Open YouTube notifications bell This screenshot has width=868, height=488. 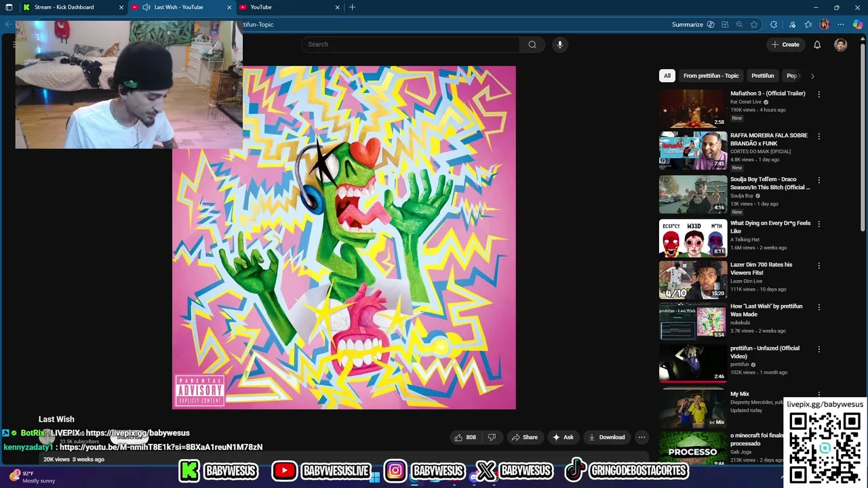(x=817, y=45)
